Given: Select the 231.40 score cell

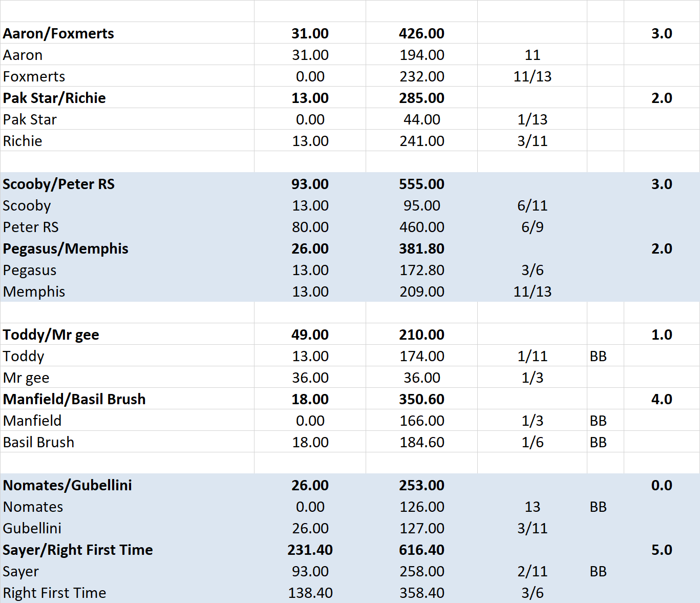Looking at the screenshot, I should (x=310, y=550).
